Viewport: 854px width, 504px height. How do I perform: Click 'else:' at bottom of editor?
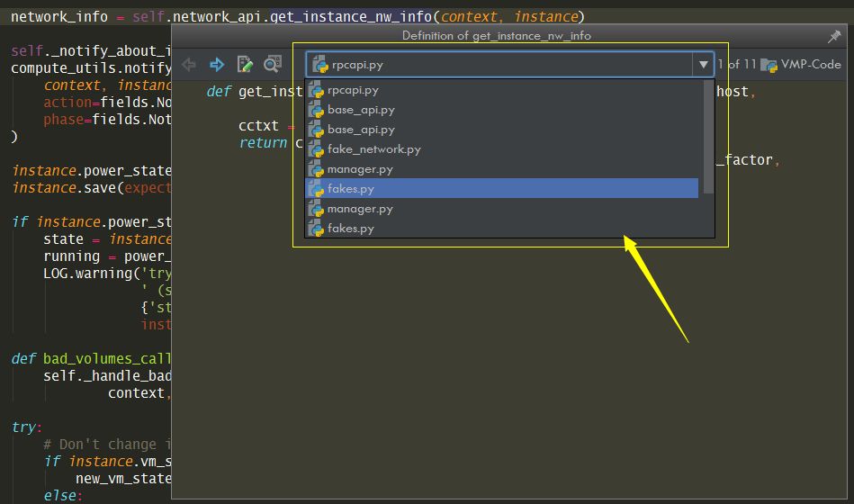tap(63, 496)
